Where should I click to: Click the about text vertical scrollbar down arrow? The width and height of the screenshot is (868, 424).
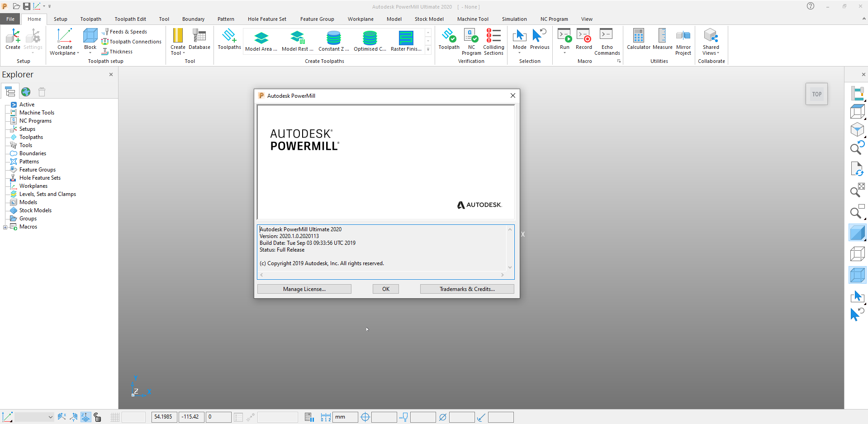(x=510, y=267)
